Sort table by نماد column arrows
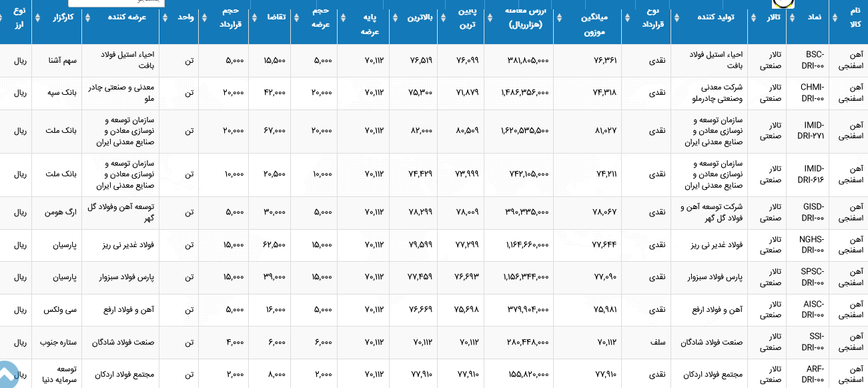This screenshot has height=388, width=868. [x=791, y=18]
